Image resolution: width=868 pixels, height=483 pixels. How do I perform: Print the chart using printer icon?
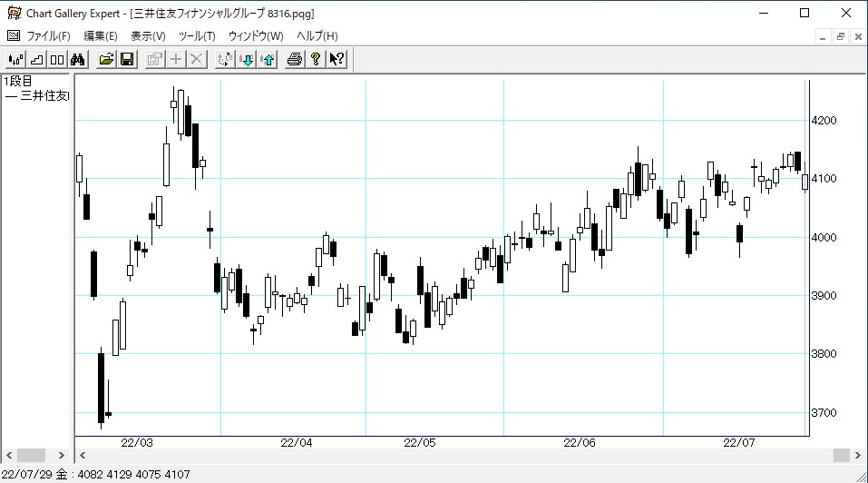click(x=295, y=60)
